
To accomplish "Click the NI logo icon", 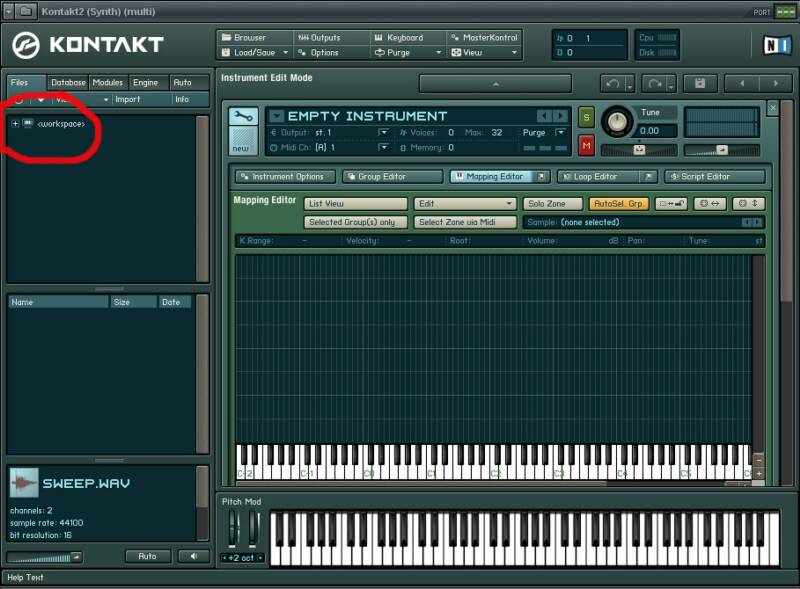I will tap(777, 45).
